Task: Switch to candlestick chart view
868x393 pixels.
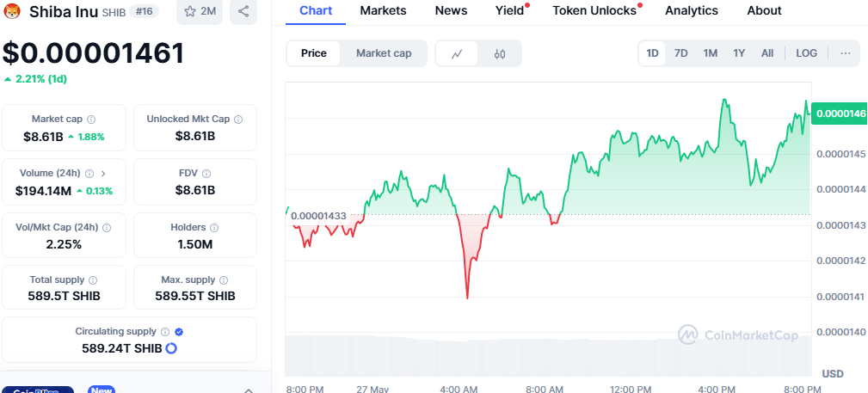Action: point(500,53)
